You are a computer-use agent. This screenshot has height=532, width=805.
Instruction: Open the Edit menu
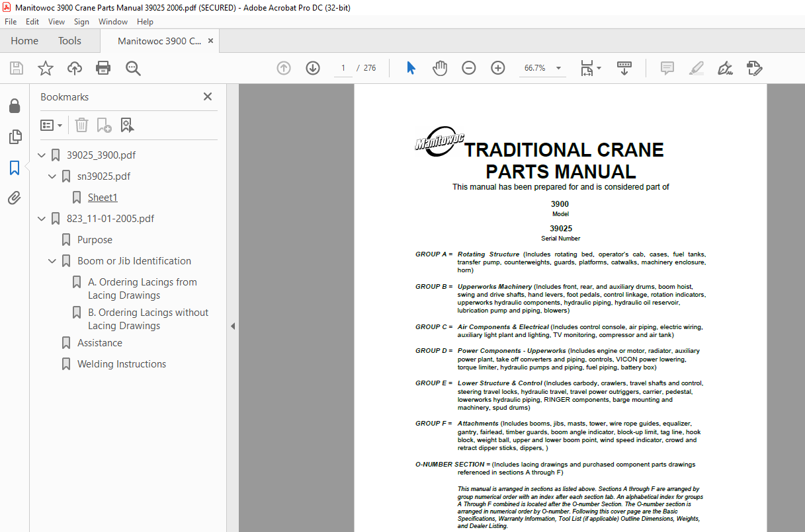pyautogui.click(x=32, y=22)
